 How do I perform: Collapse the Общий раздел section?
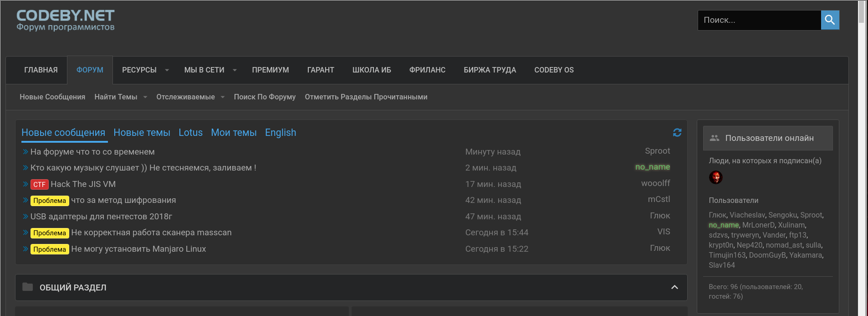(674, 287)
